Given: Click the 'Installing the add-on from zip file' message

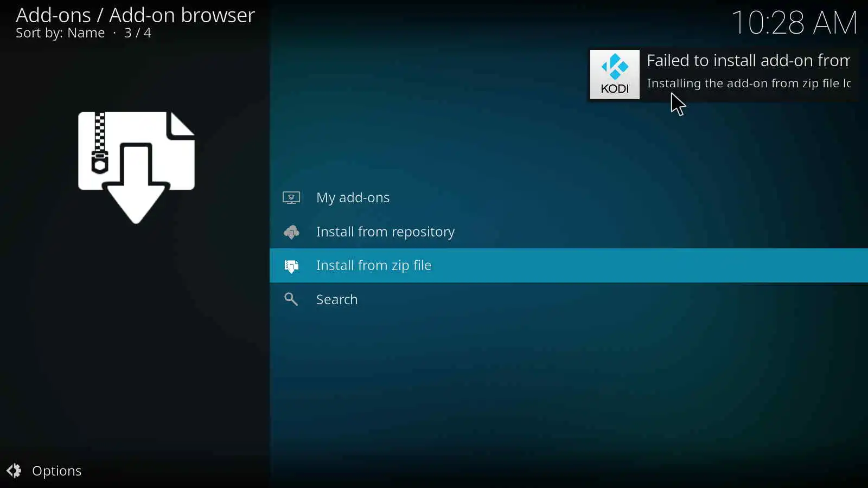Looking at the screenshot, I should [x=749, y=84].
